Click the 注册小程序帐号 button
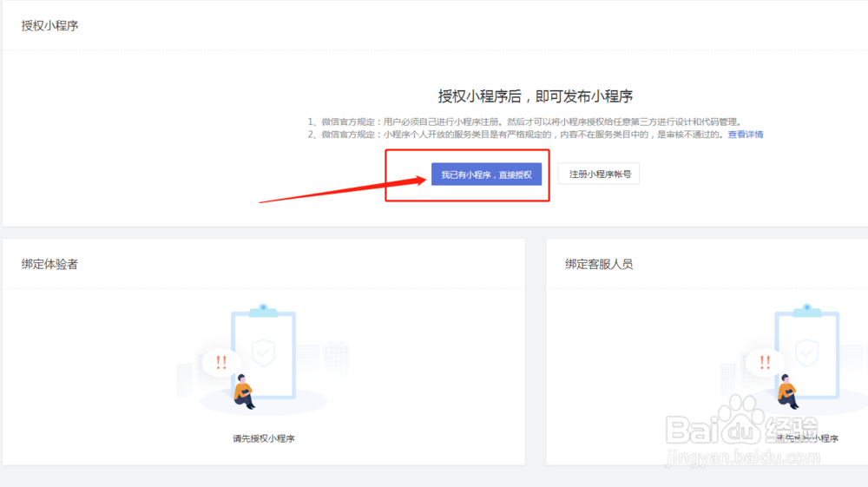 coord(599,174)
